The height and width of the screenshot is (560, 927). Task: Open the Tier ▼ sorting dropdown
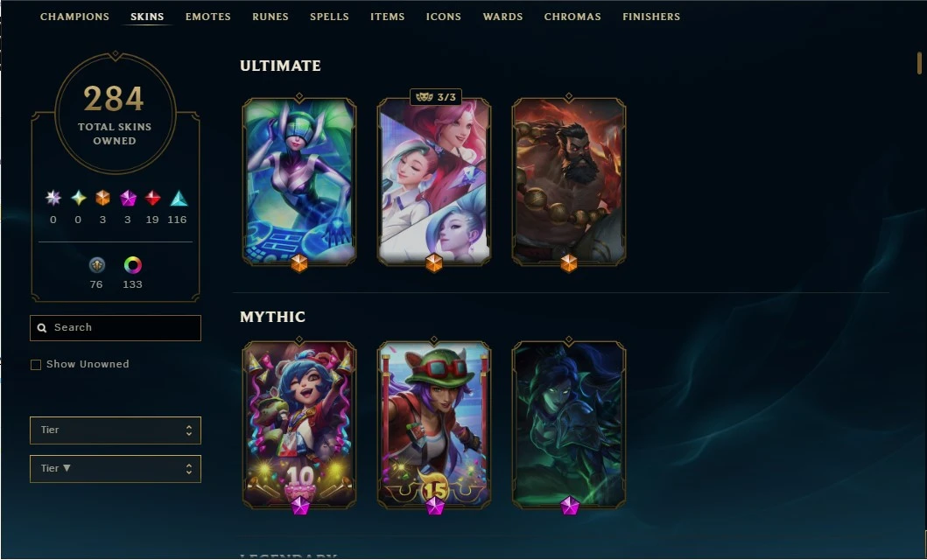tap(116, 468)
